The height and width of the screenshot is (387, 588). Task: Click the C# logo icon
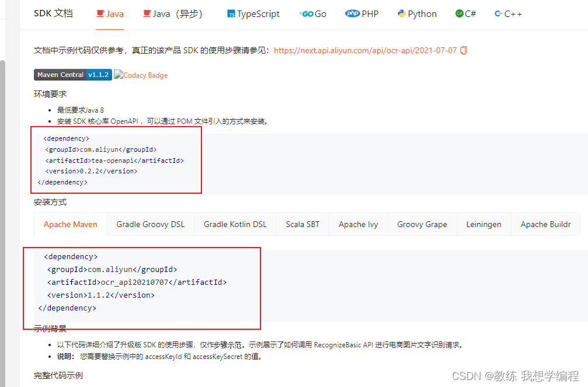[460, 14]
